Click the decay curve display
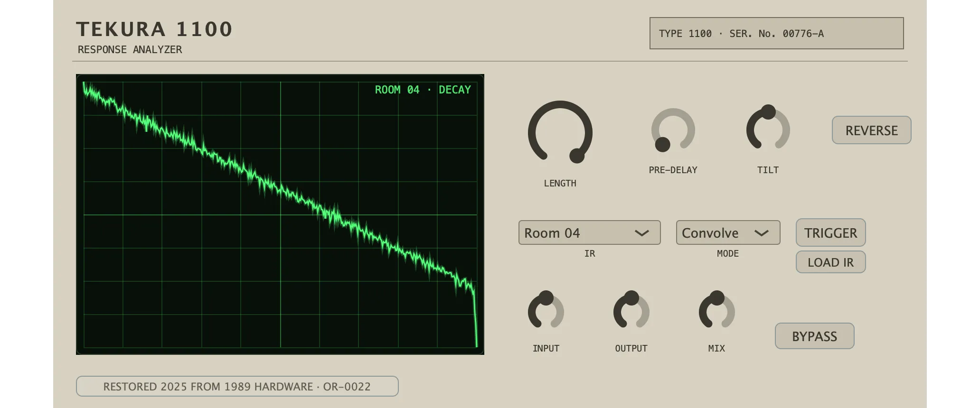This screenshot has width=980, height=408. tap(280, 214)
